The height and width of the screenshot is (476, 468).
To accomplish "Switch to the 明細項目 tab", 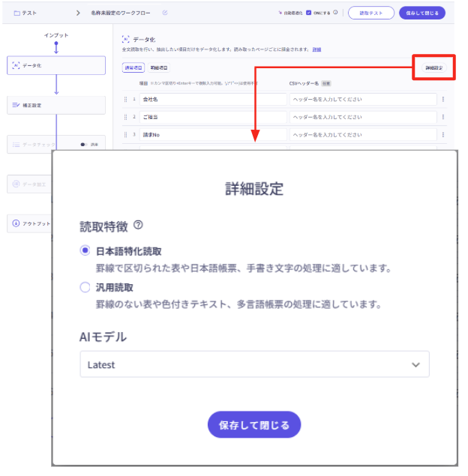I will (159, 67).
